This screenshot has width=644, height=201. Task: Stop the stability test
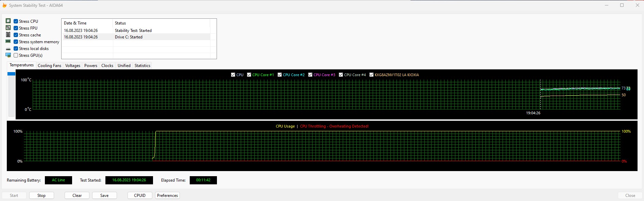(41, 196)
